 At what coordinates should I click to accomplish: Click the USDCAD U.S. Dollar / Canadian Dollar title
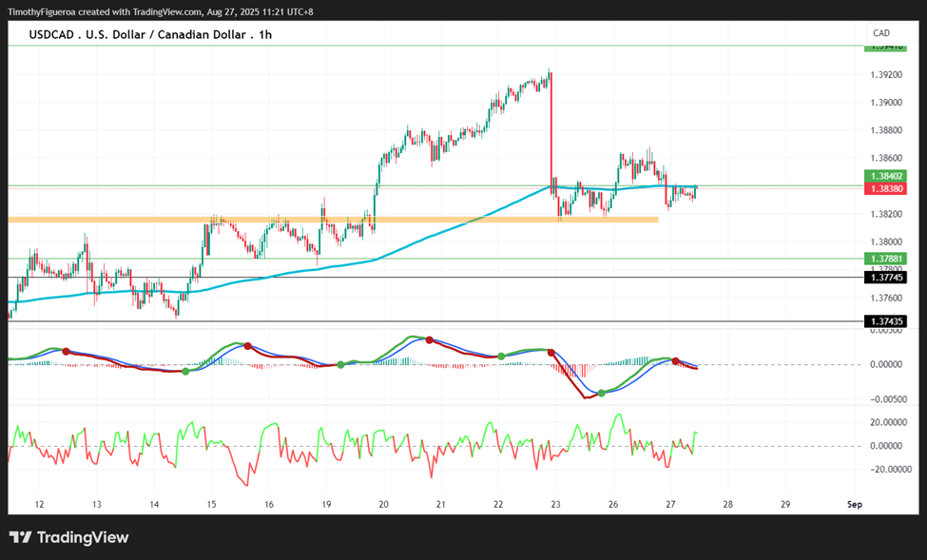150,35
